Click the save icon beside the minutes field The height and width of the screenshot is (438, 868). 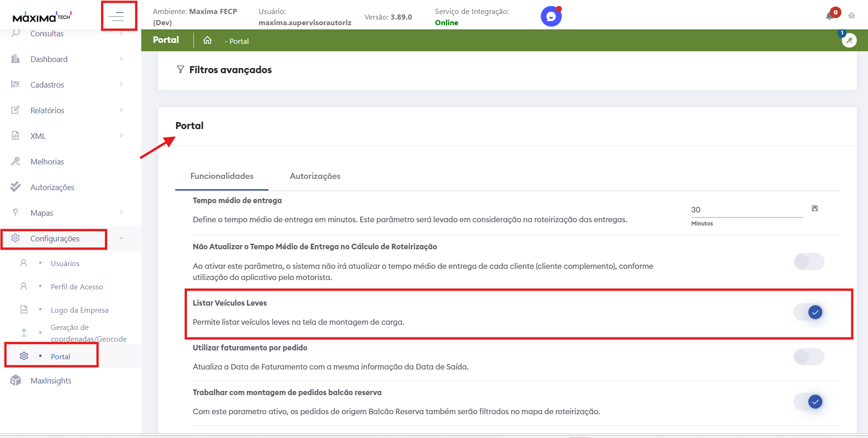click(x=815, y=208)
